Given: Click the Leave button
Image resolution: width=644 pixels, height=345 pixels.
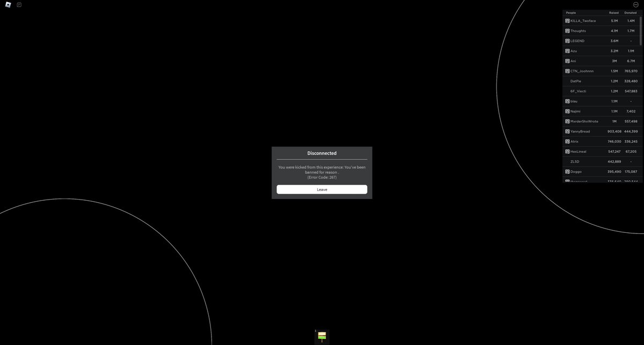Looking at the screenshot, I should (x=322, y=189).
